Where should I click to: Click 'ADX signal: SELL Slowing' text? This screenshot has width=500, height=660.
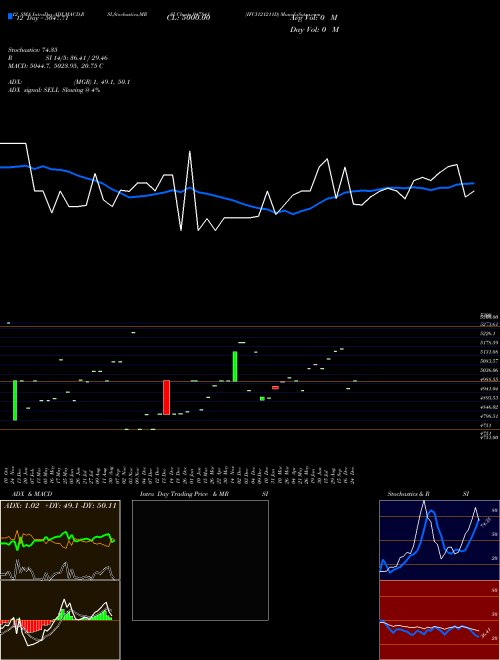point(54,90)
